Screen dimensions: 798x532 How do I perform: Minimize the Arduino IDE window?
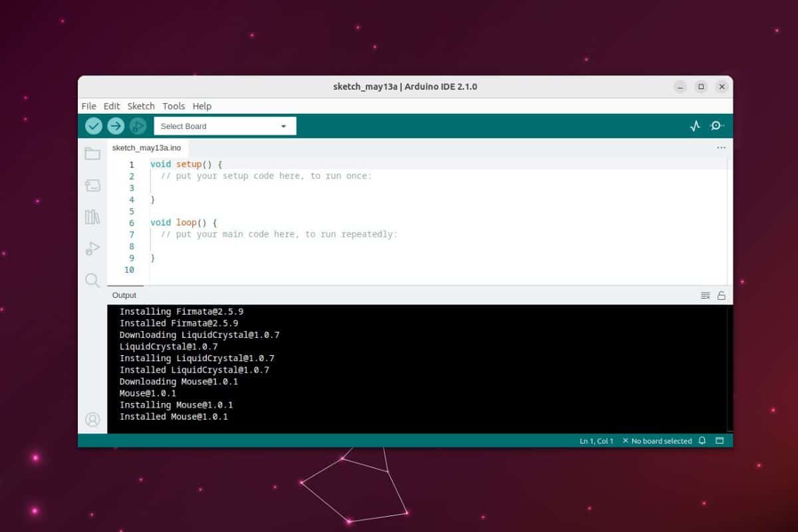[x=680, y=86]
